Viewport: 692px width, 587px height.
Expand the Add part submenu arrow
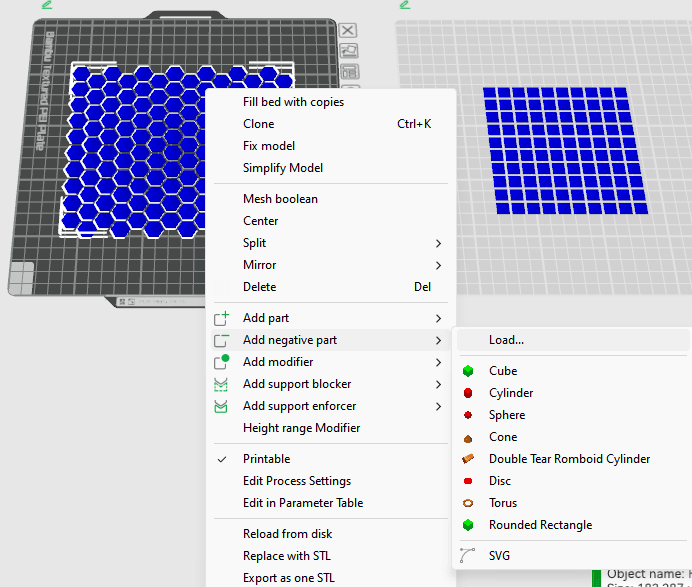point(438,318)
